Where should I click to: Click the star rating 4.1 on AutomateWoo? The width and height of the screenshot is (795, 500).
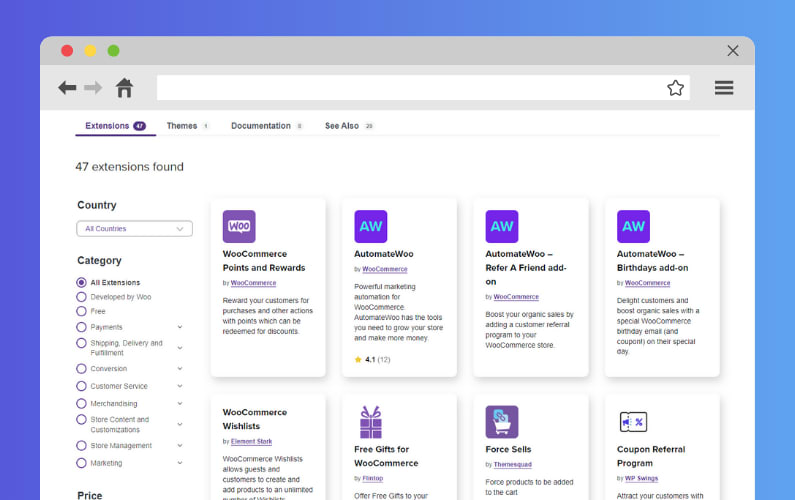[x=372, y=360]
